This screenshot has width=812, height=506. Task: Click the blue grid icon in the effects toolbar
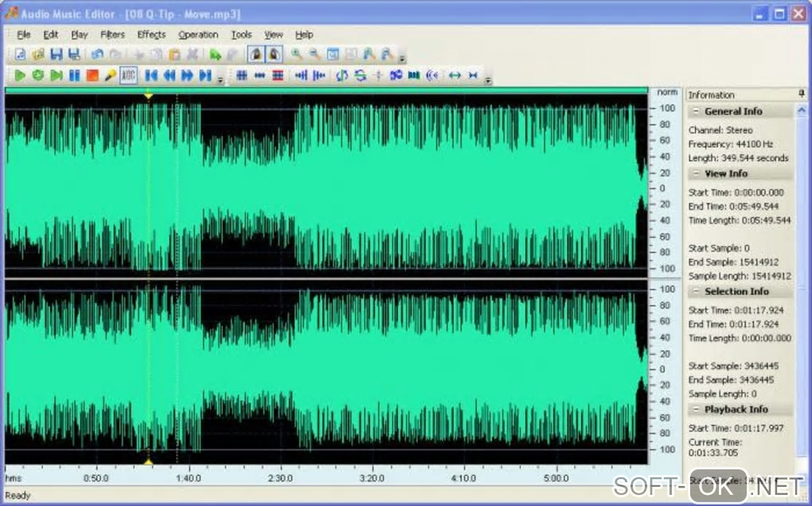pyautogui.click(x=241, y=76)
